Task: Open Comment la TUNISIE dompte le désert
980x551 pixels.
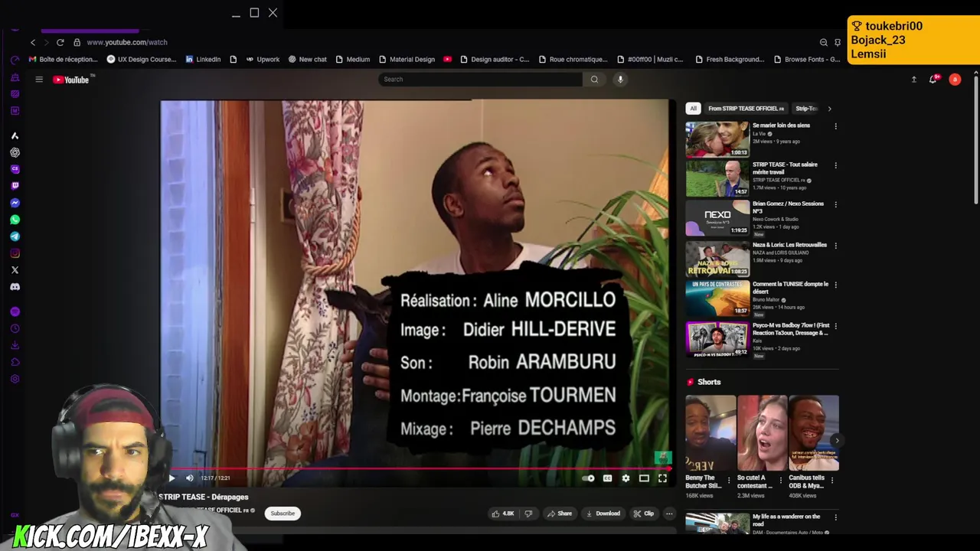Action: [717, 298]
